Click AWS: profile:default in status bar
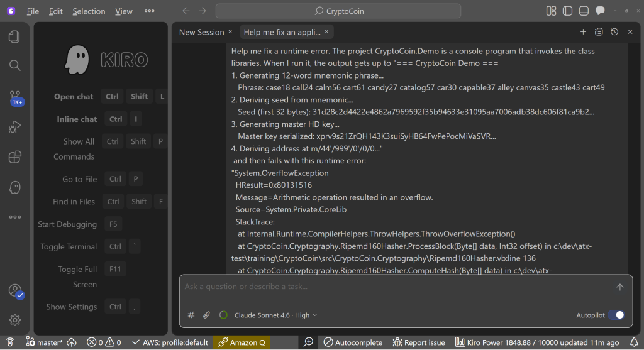Viewport: 644px width, 350px height. [170, 342]
